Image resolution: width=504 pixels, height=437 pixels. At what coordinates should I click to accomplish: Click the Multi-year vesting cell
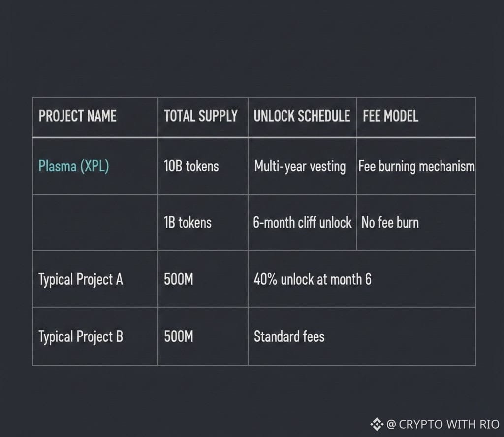tap(300, 166)
